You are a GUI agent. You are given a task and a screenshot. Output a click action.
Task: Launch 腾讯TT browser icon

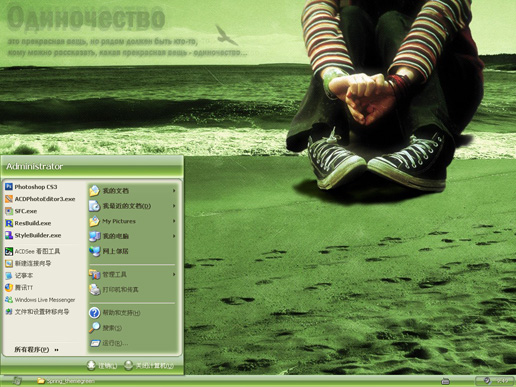point(9,288)
